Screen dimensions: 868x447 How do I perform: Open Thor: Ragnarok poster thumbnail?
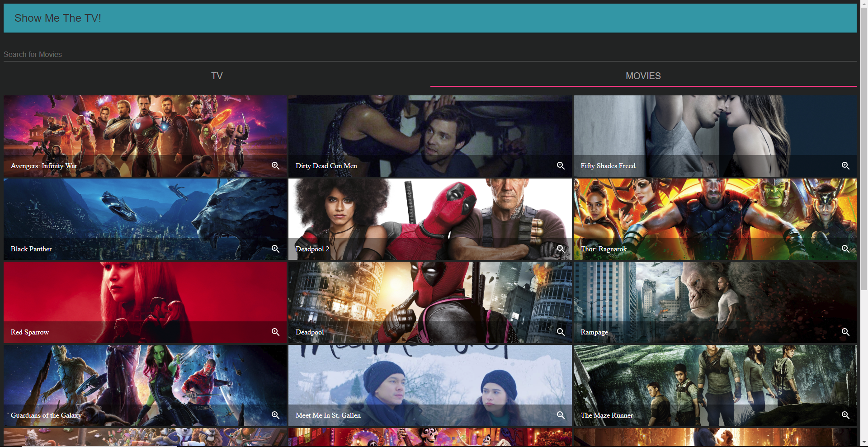click(715, 219)
